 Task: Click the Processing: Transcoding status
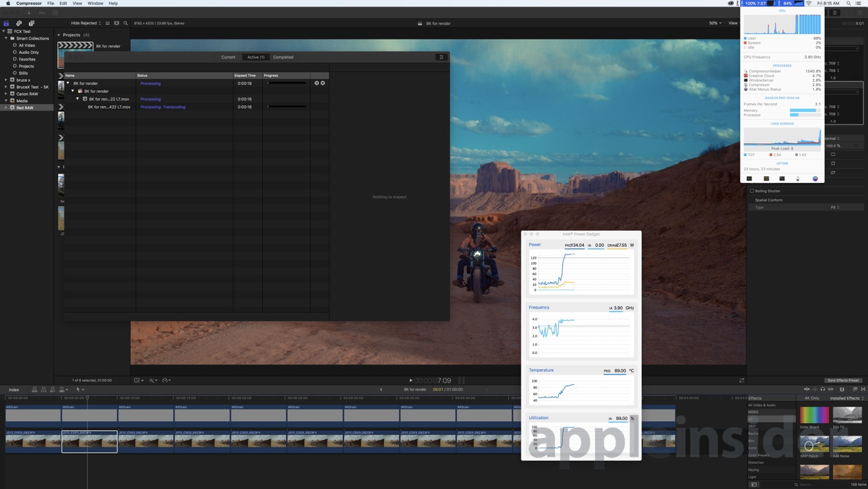pos(163,107)
